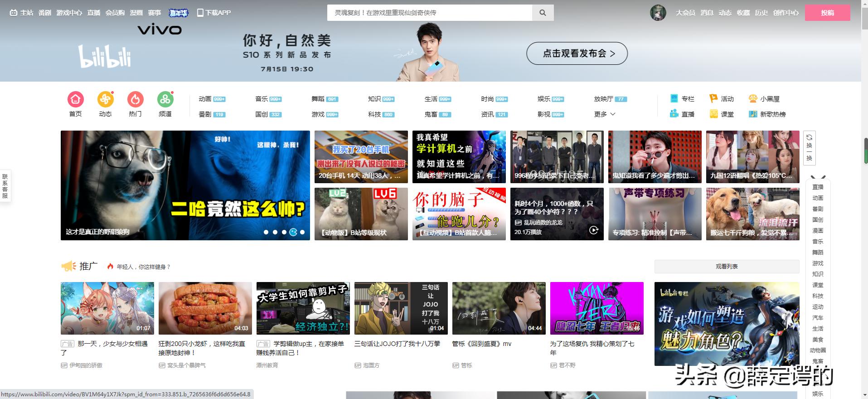Open the 知识 category link
Screen dimensions: 868x399
tap(374, 99)
